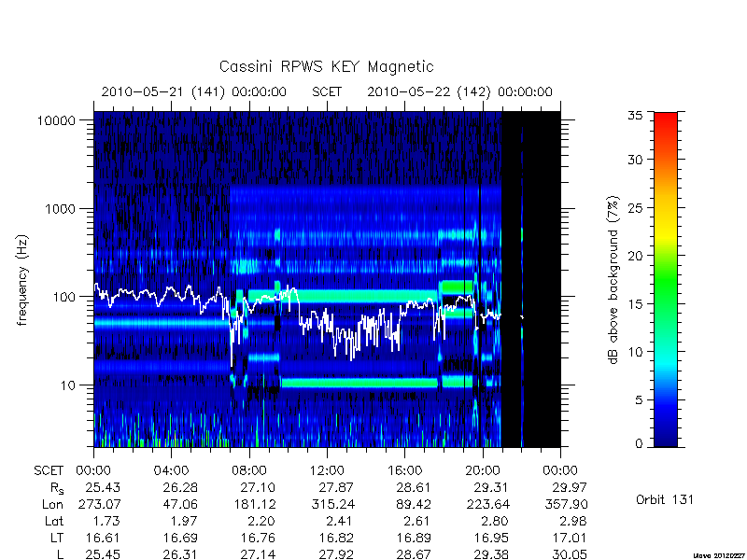Click the Lon value 357.90
Viewport: 747px width, 560px height.
[x=566, y=504]
